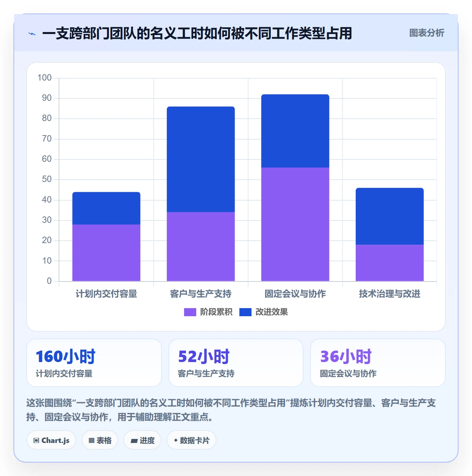Image resolution: width=472 pixels, height=476 pixels.
Task: Click the description paragraph starting with 这张图围绕
Action: (231, 410)
